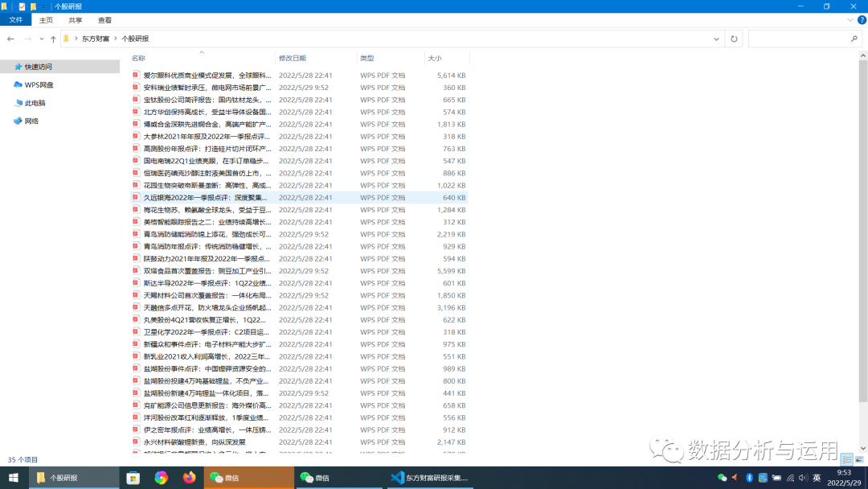The height and width of the screenshot is (489, 868).
Task: Select file 盐湖股份新建4万吨锂盐一体化项目
Action: [206, 393]
